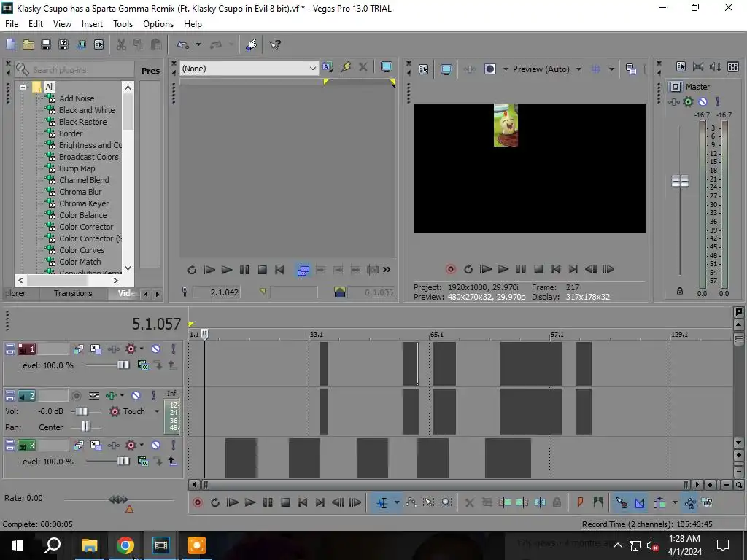747x560 pixels.
Task: Open Project Properties icon in main toolbar
Action: coord(98,44)
